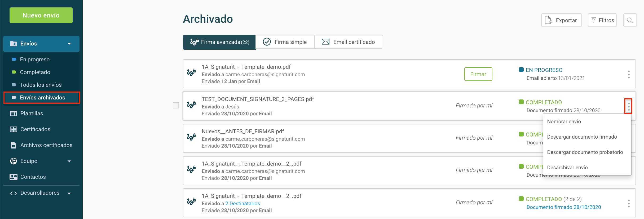644x219 pixels.
Task: Click the search magnifier icon
Action: click(630, 20)
